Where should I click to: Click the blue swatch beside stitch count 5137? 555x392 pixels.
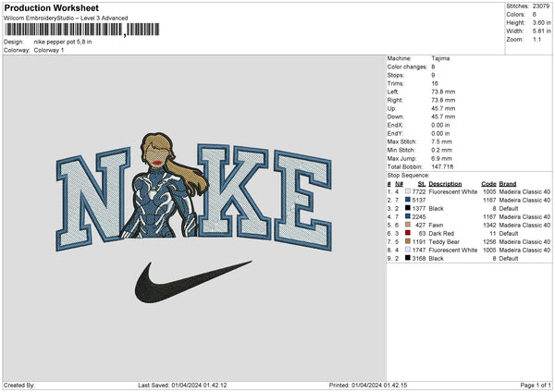point(408,200)
